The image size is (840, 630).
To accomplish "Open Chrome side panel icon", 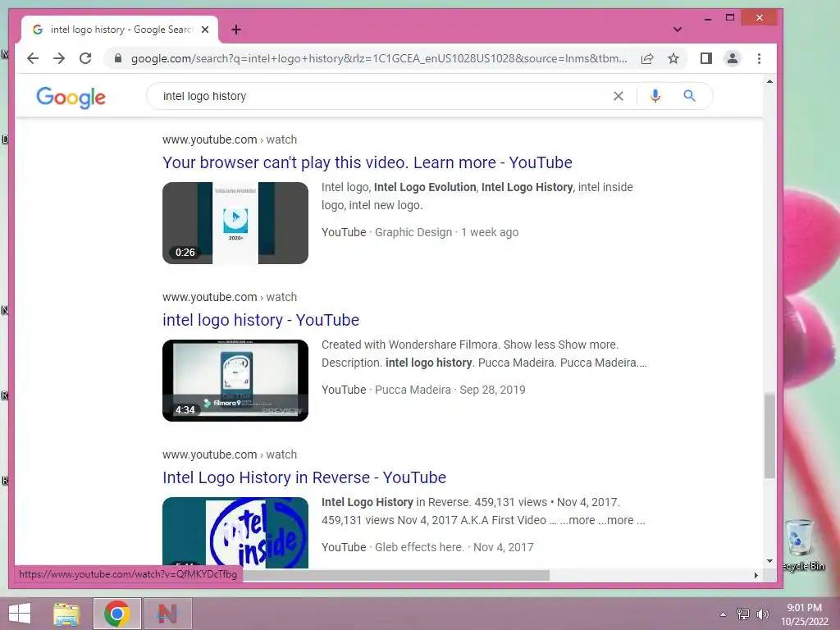I will [x=706, y=58].
